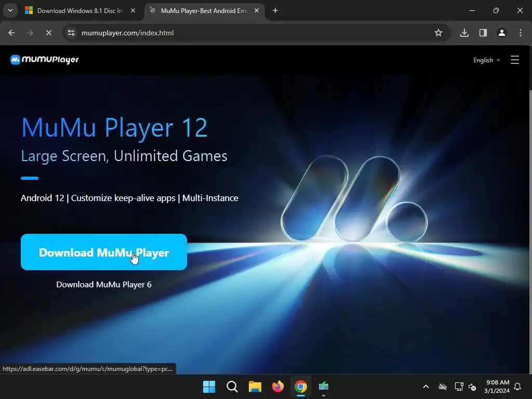Viewport: 532px width, 399px height.
Task: Open a new browser tab
Action: coord(275,11)
